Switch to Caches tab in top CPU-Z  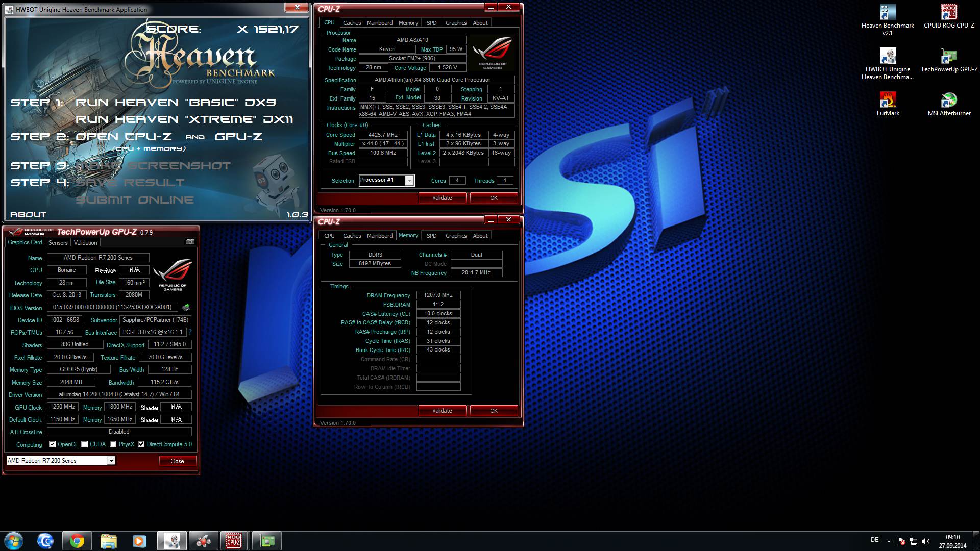352,23
